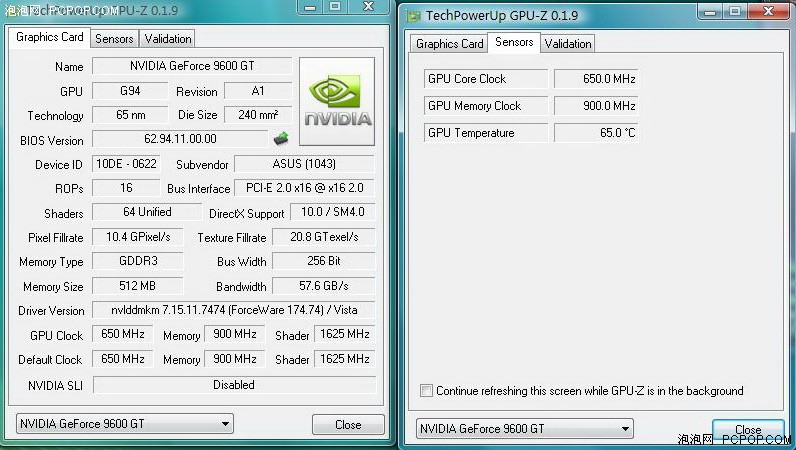Click Close button in Sensors window
Viewport: 796px width, 450px height.
click(748, 430)
